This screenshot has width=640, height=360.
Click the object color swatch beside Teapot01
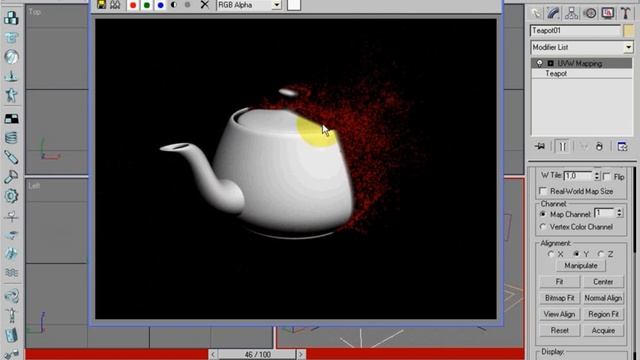[x=629, y=31]
